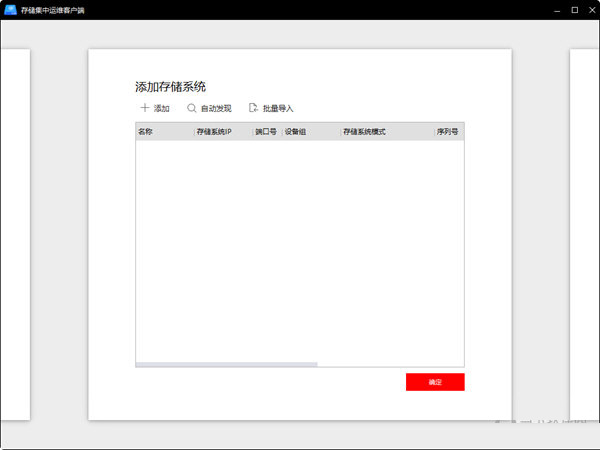Click the plus icon next to 添加
The width and height of the screenshot is (600, 450).
coord(145,108)
